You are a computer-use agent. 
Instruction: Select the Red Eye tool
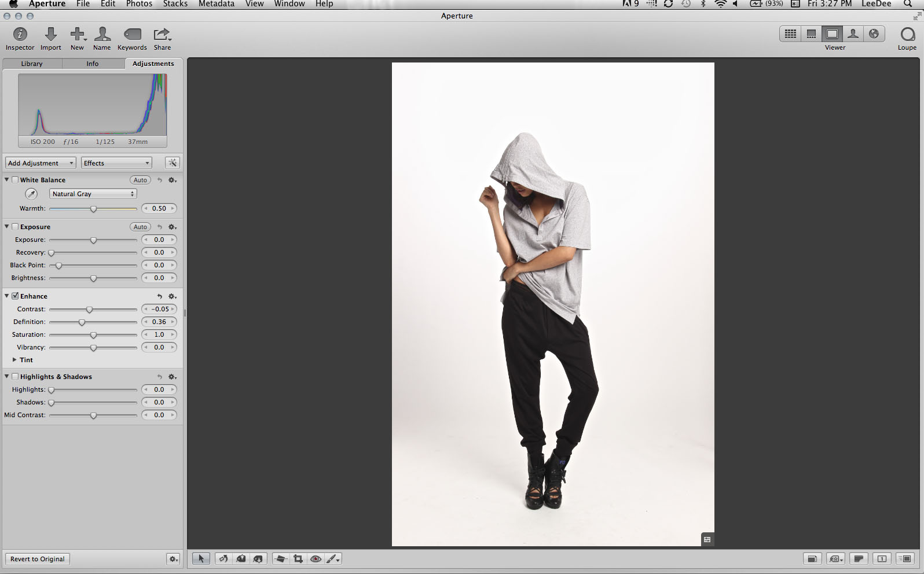pos(316,559)
